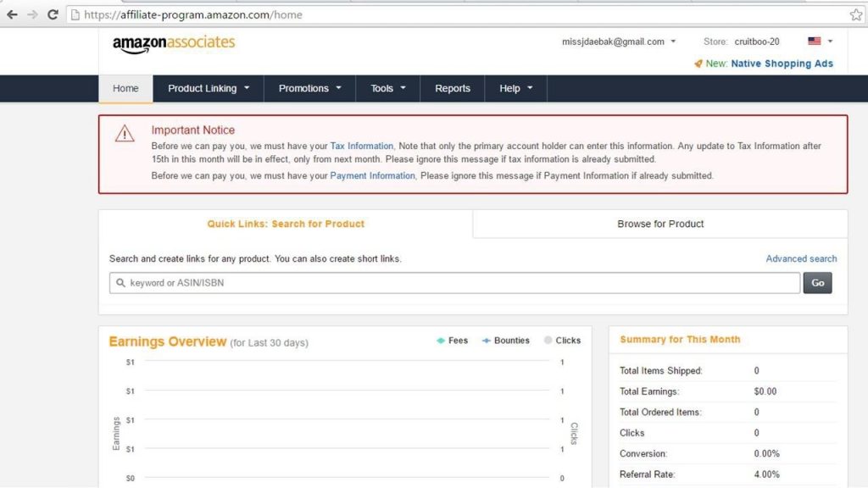The image size is (868, 488).
Task: Select the Home tab
Action: (125, 88)
